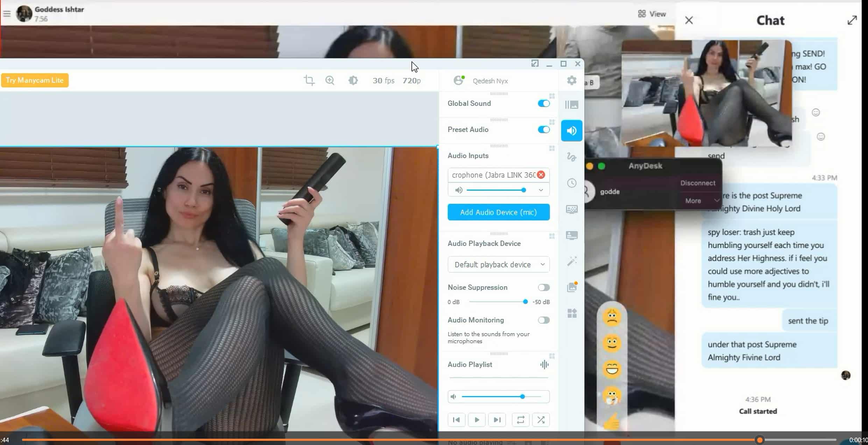Open the Manycam crop tool
Image resolution: width=868 pixels, height=445 pixels.
[309, 80]
